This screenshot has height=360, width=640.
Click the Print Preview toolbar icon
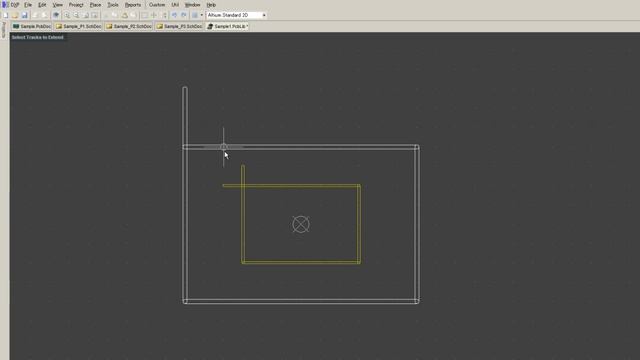point(44,15)
